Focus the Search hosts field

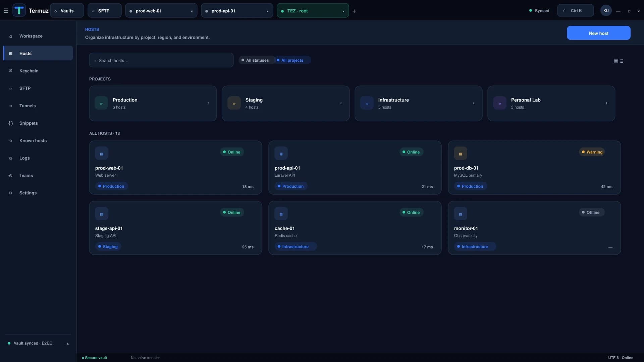161,60
